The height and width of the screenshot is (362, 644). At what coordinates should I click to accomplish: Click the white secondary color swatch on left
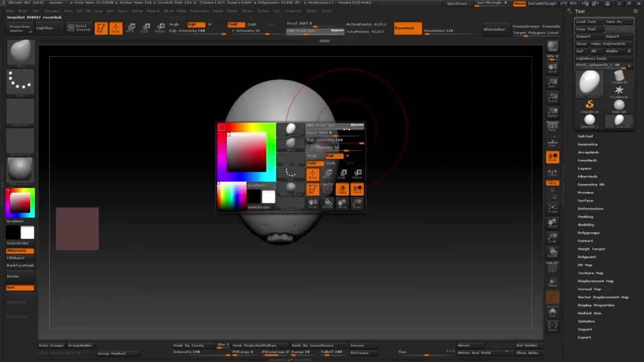click(x=27, y=232)
